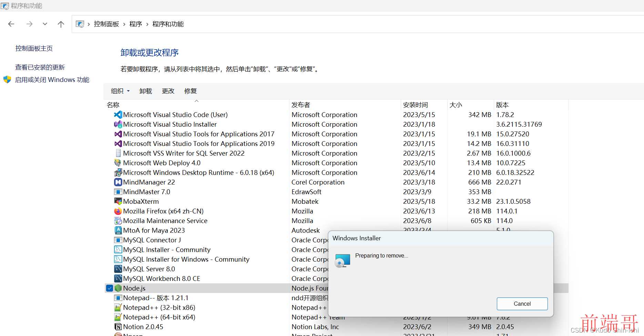Click the Visual Studio Installer icon
Image resolution: width=644 pixels, height=336 pixels.
pos(118,124)
